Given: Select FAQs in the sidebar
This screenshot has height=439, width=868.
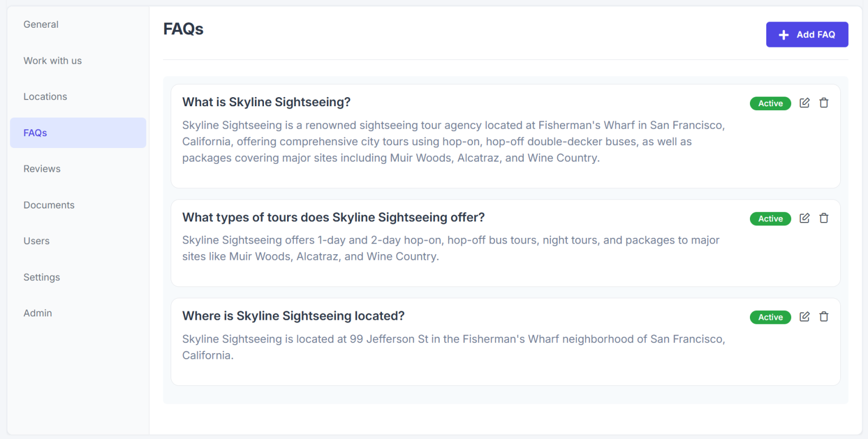Looking at the screenshot, I should pos(35,133).
